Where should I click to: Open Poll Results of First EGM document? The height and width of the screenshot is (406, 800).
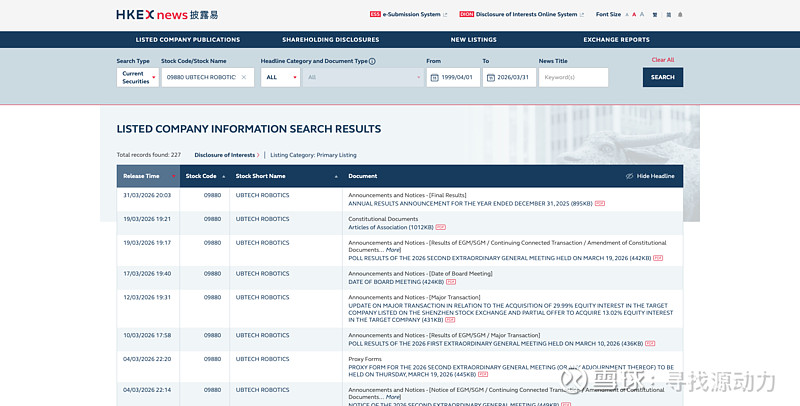495,344
